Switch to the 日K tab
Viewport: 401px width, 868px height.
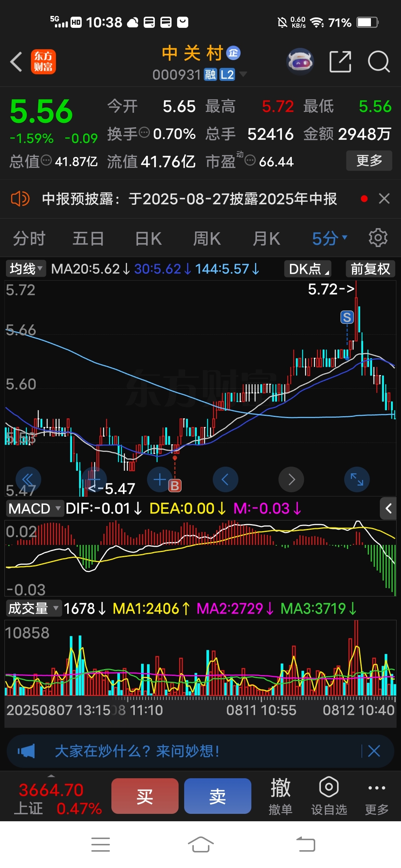coord(149,238)
